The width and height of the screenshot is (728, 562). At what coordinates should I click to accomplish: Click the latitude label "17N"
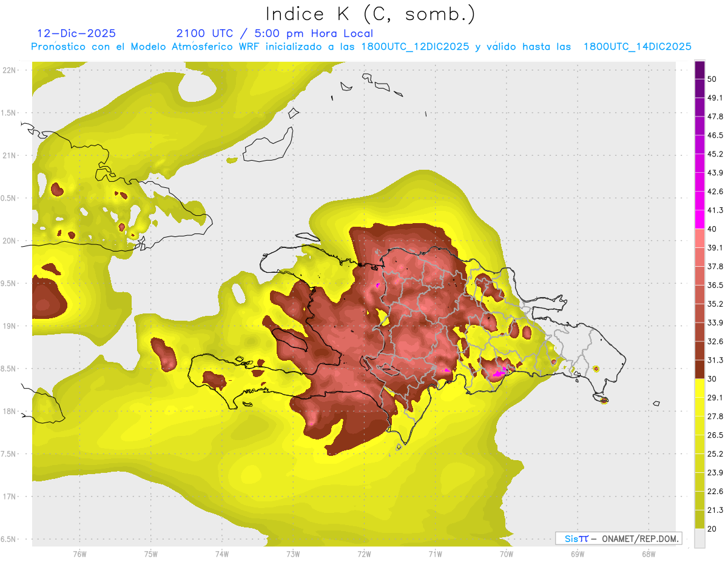coord(10,497)
